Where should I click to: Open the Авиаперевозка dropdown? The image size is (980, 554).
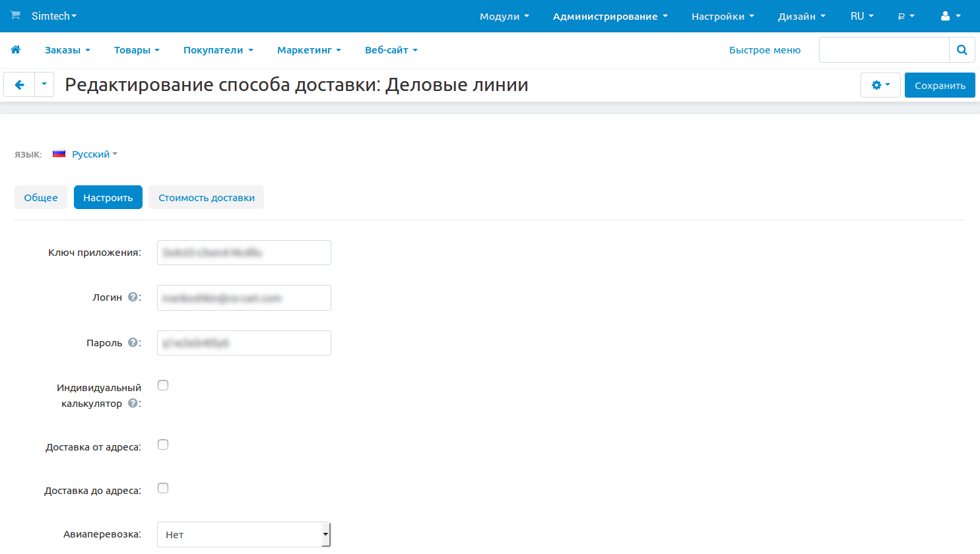point(244,534)
